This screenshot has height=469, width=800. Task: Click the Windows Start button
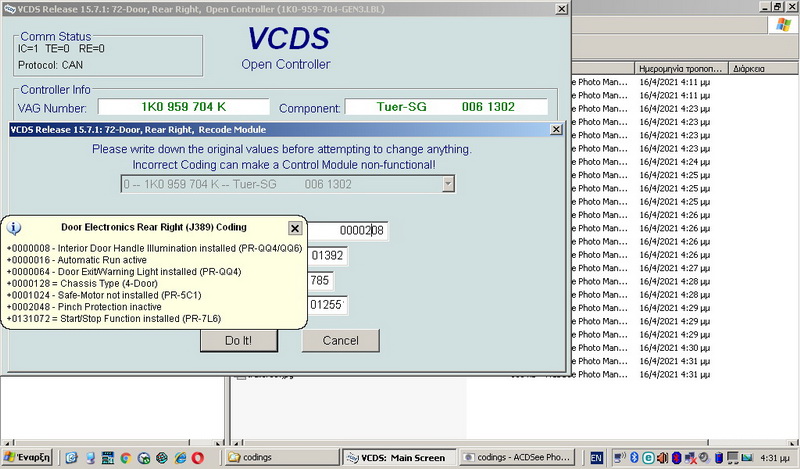27,457
